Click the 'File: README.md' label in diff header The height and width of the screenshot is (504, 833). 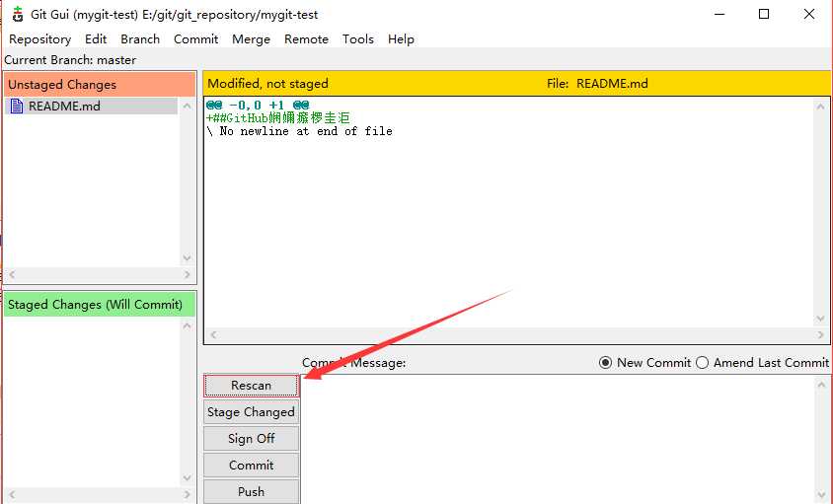pos(597,84)
